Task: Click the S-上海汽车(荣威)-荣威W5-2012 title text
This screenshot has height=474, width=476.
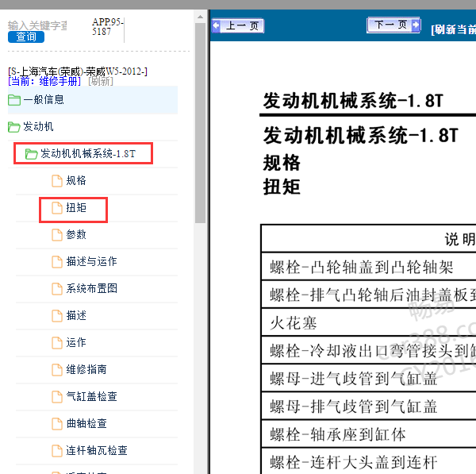Action: [78, 71]
